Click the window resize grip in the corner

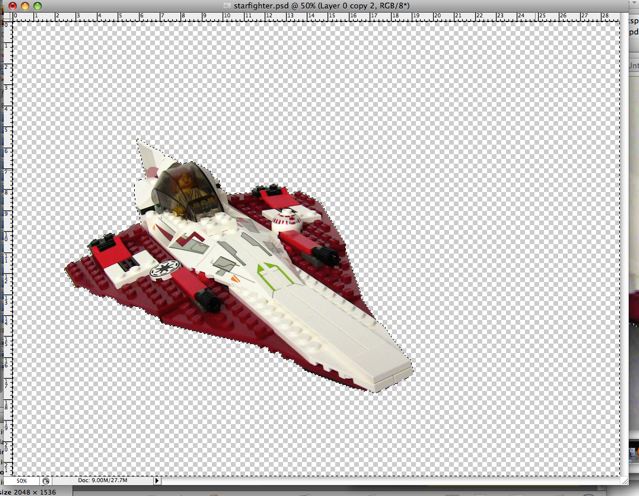pos(625,481)
